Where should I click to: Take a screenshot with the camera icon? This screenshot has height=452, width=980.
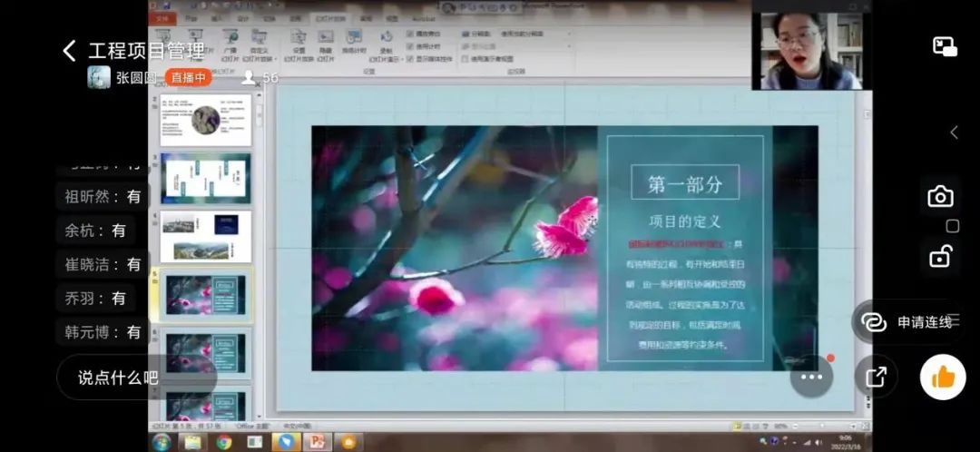click(940, 196)
